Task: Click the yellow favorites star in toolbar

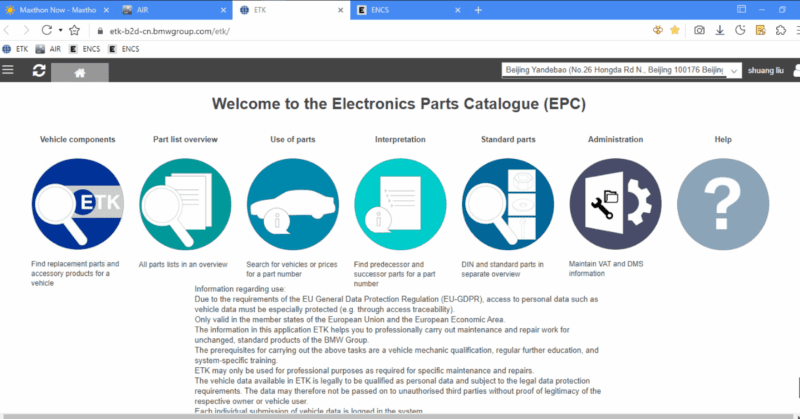Action: tap(674, 30)
